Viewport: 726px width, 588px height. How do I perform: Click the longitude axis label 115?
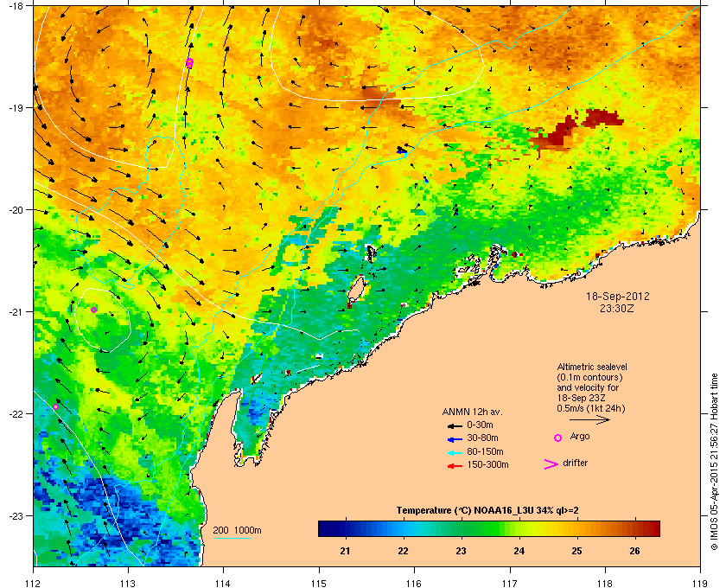coord(319,583)
